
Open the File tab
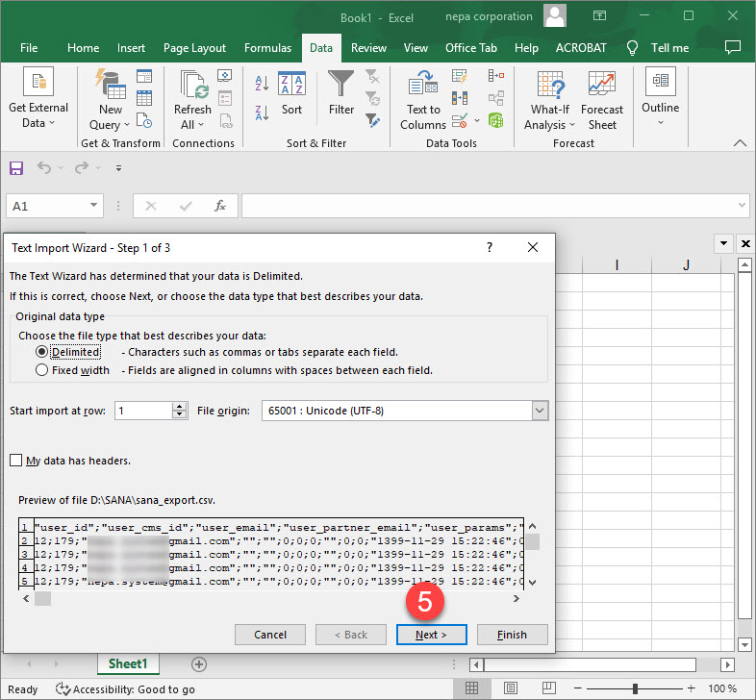[29, 48]
